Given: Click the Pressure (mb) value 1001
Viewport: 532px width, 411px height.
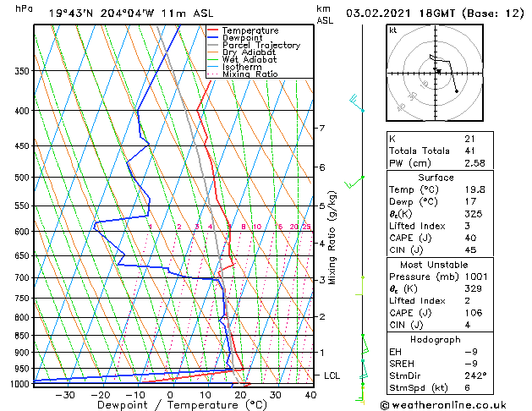Looking at the screenshot, I should (x=475, y=277).
